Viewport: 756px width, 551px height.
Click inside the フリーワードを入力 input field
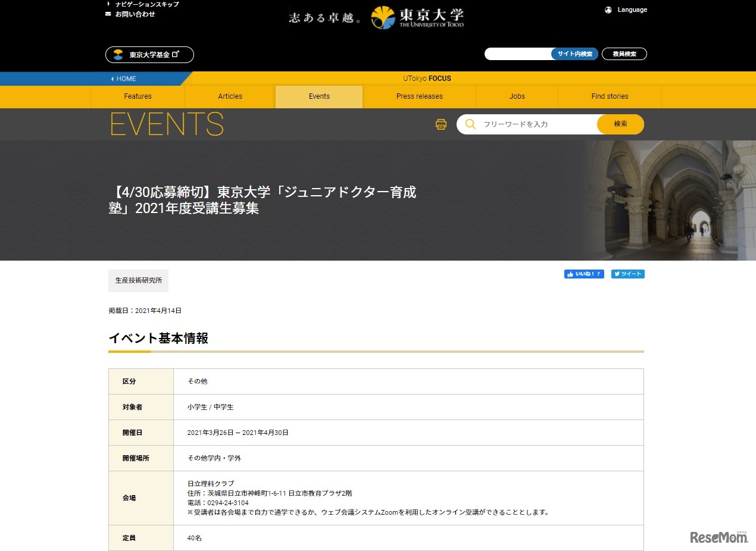pos(530,124)
